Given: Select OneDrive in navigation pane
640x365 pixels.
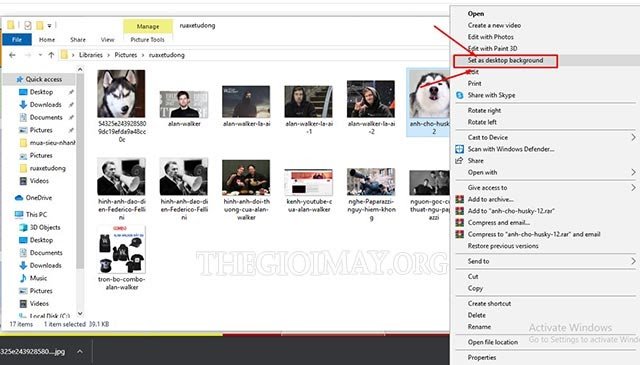Looking at the screenshot, I should tap(39, 198).
